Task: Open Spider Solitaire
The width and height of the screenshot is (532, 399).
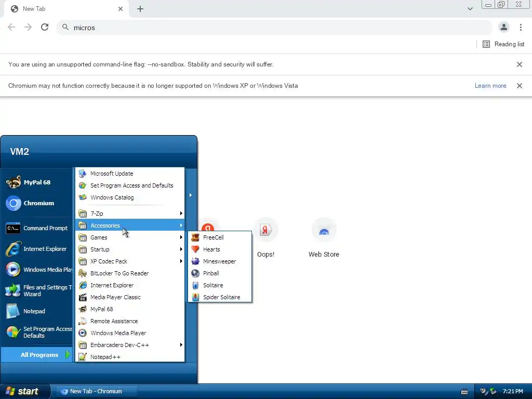Action: (x=220, y=297)
